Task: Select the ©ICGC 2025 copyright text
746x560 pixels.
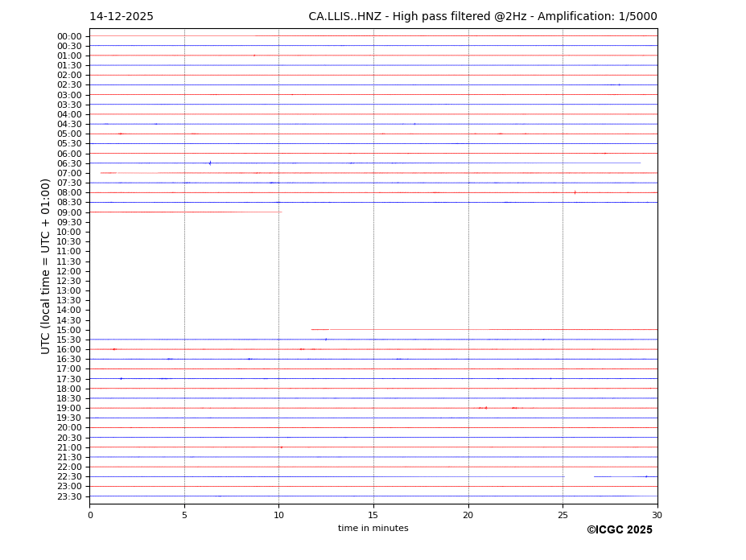Action: click(619, 530)
